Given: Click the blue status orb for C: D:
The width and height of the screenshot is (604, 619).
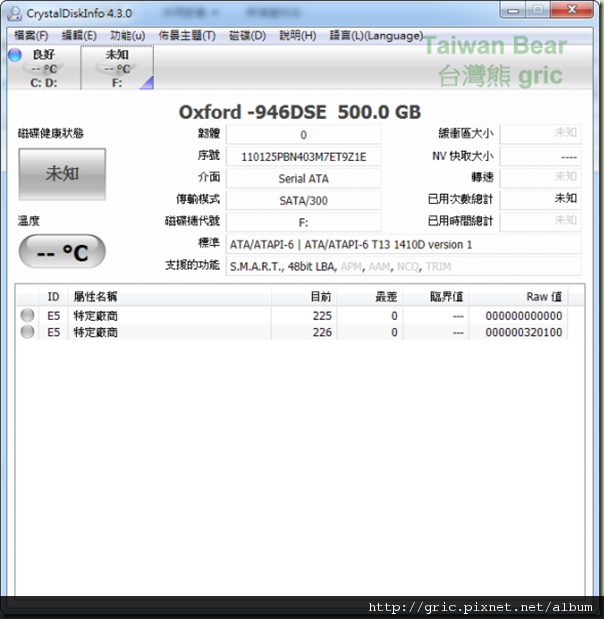Looking at the screenshot, I should (15, 55).
